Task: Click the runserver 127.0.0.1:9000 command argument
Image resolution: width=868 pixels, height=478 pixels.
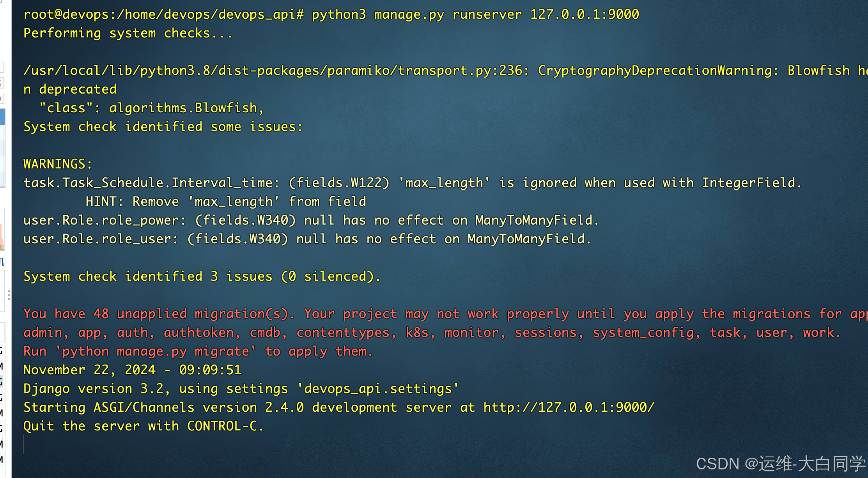Action: [x=546, y=14]
